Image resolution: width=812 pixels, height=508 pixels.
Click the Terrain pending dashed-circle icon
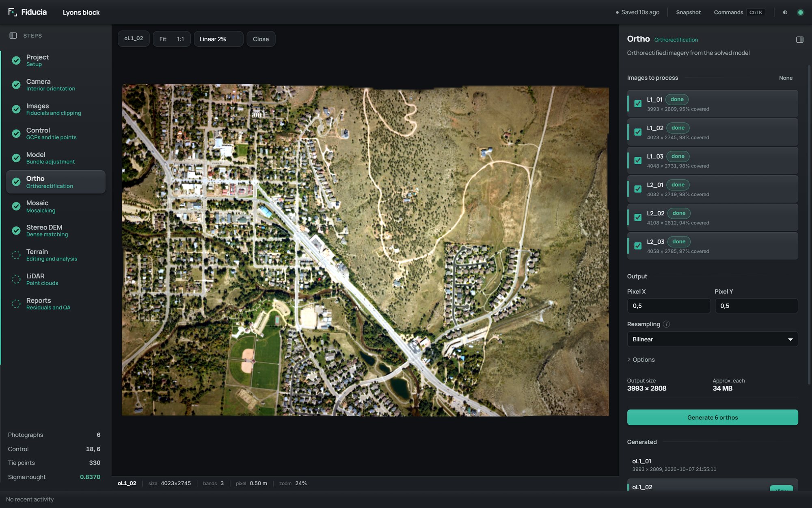point(16,255)
